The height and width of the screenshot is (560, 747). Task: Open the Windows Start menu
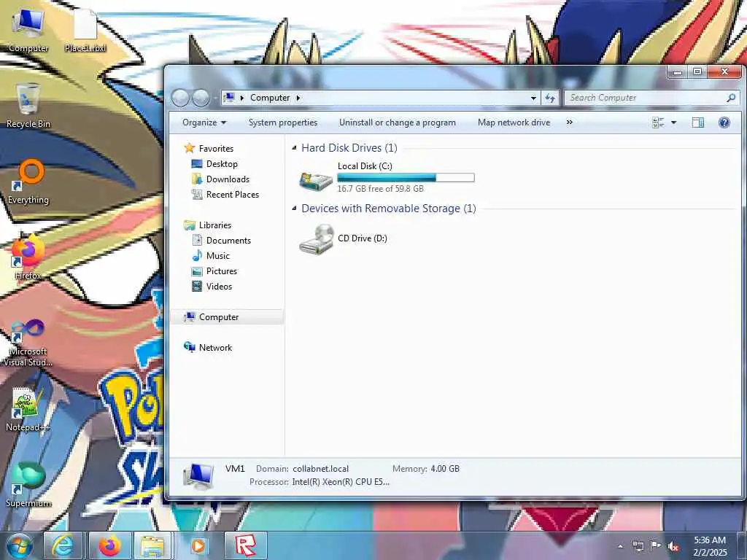(19, 545)
